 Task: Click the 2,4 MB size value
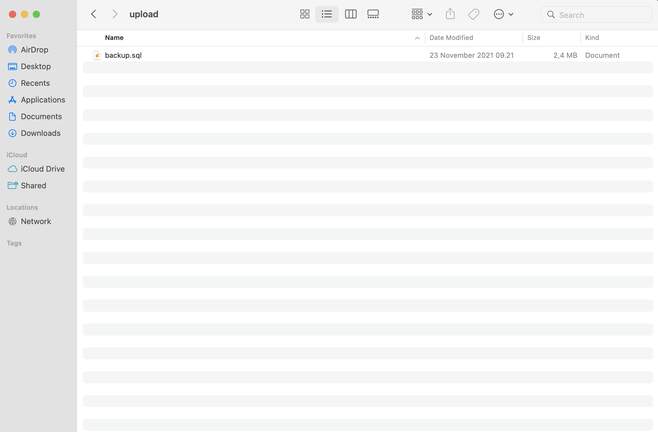(x=565, y=55)
